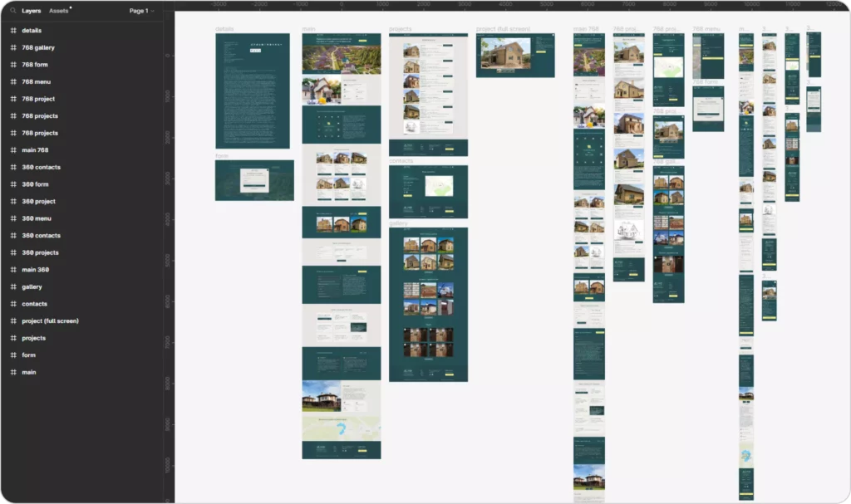Image resolution: width=851 pixels, height=504 pixels.
Task: Click the frame icon beside main 768
Action: click(x=13, y=150)
